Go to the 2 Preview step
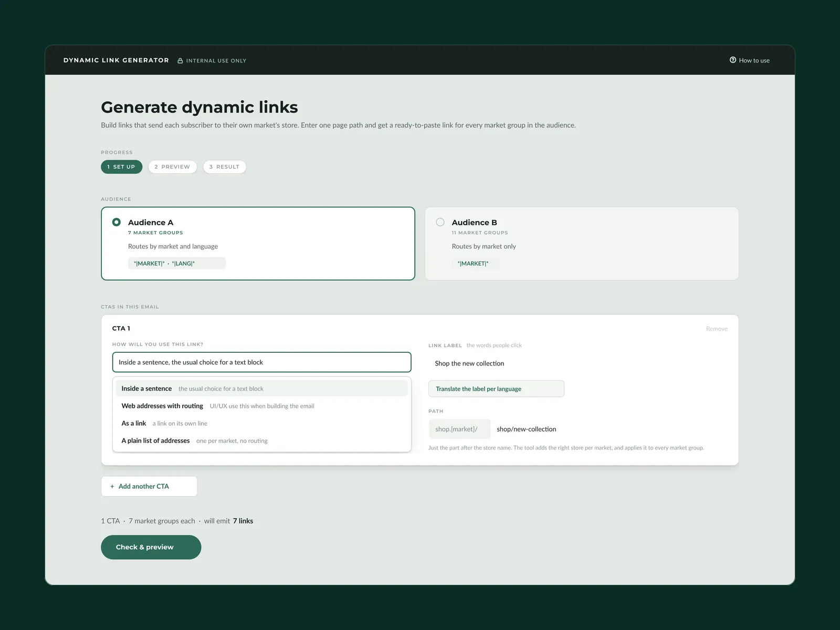Viewport: 840px width, 630px height. pyautogui.click(x=172, y=167)
